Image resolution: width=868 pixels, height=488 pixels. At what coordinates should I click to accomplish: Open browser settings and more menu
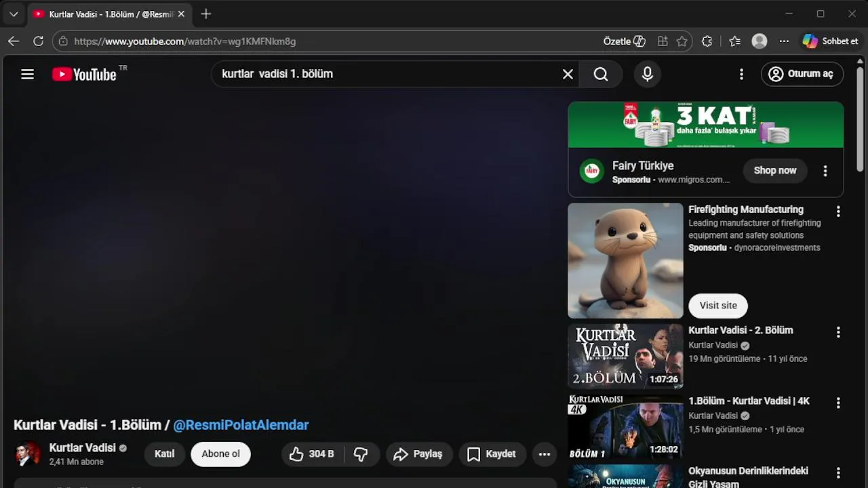click(784, 41)
